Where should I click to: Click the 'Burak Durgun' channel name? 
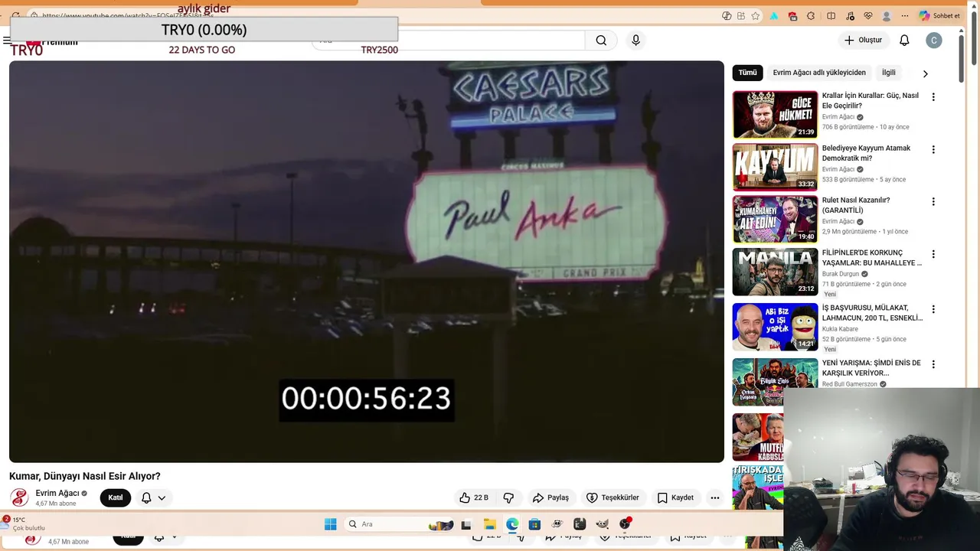[841, 273]
